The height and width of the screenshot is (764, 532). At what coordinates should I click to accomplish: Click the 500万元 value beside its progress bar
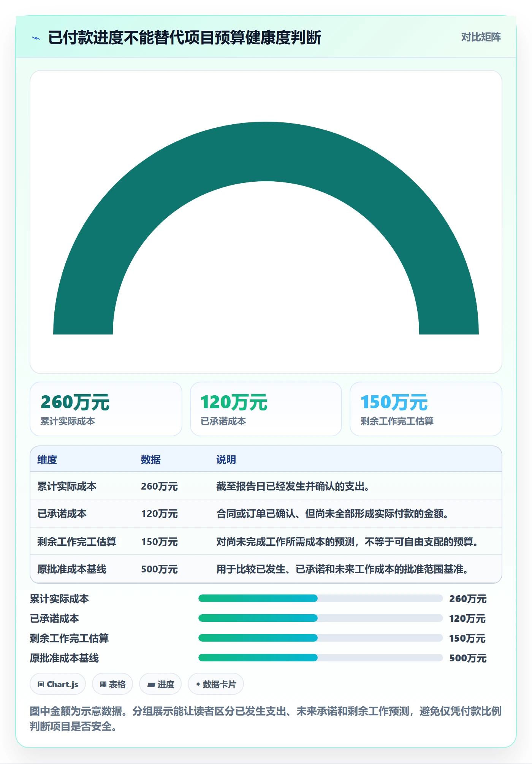[468, 658]
